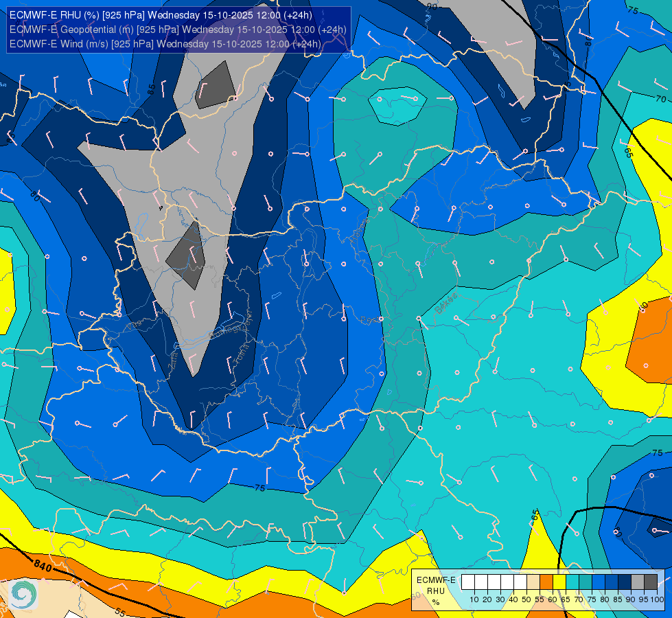Click the '840' geopotential contour label
672x618 pixels.
(x=43, y=566)
